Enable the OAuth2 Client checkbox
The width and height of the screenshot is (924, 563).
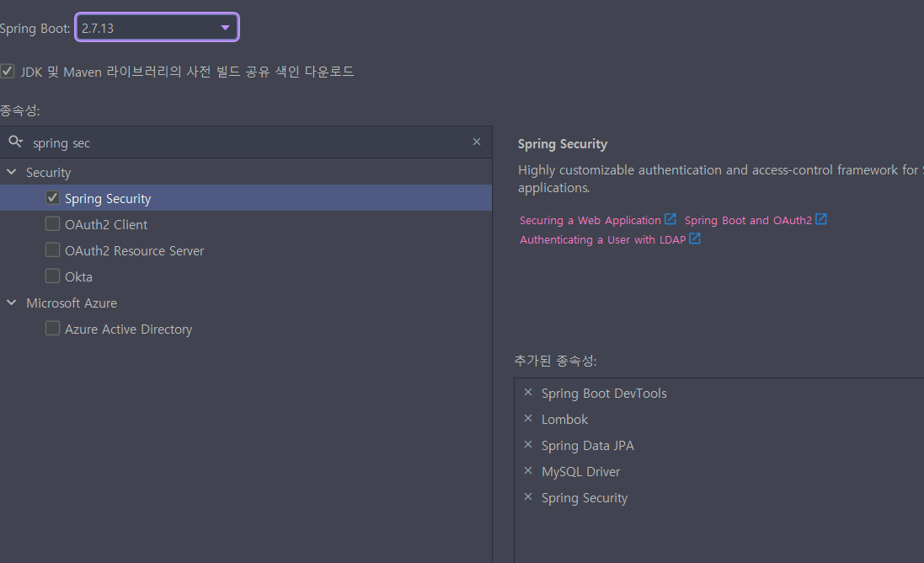point(52,224)
